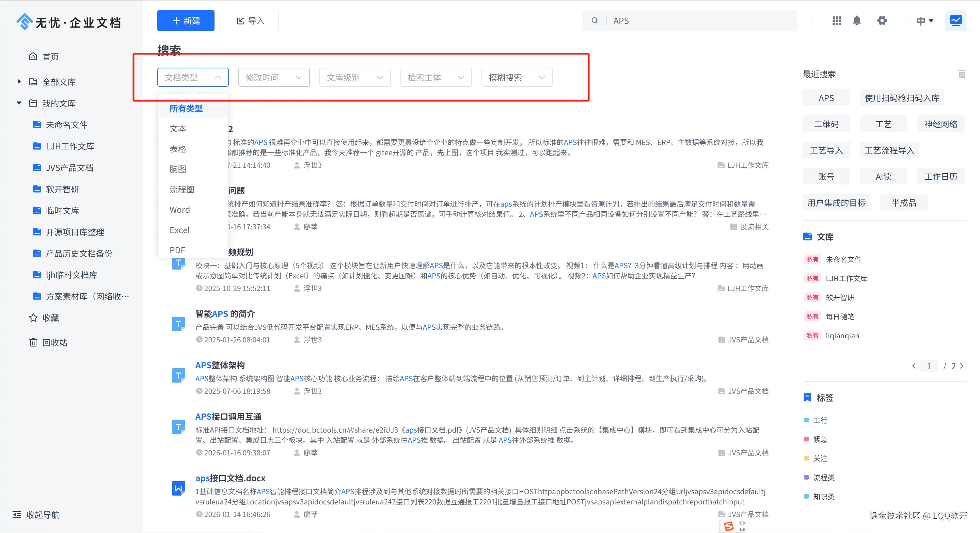Expand the 全部文库 tree node
This screenshot has height=533, width=980.
(19, 81)
